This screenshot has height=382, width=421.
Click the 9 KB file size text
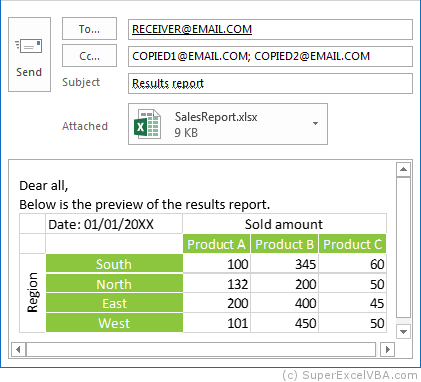(186, 133)
